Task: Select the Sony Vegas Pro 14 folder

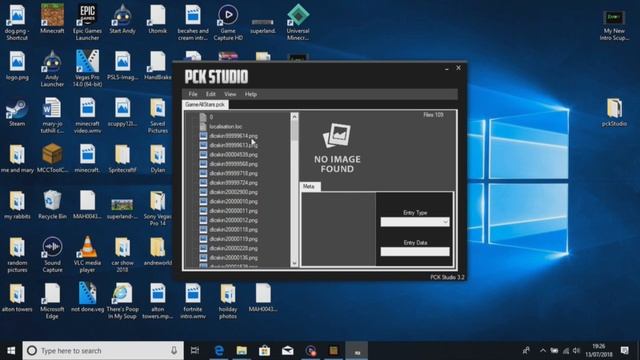Action: (158, 208)
